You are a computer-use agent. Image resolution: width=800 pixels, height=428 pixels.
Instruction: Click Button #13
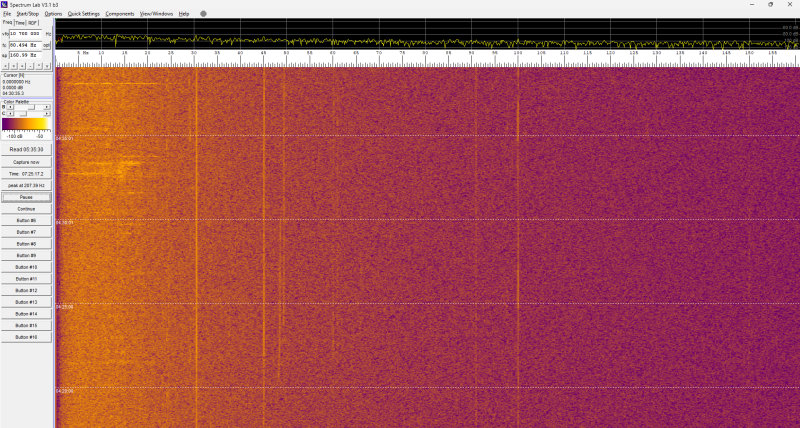26,302
